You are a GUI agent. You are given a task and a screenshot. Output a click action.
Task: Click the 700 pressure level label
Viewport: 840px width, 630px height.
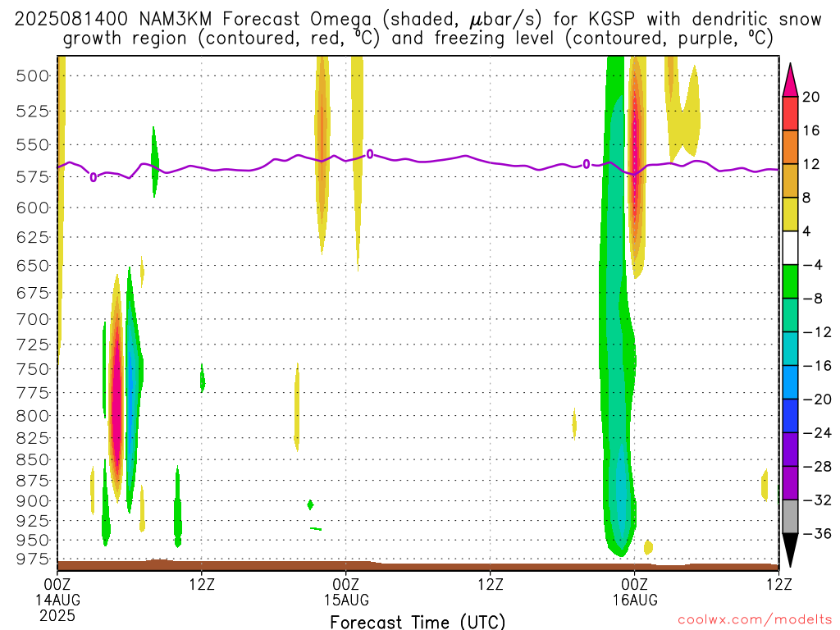coord(33,320)
